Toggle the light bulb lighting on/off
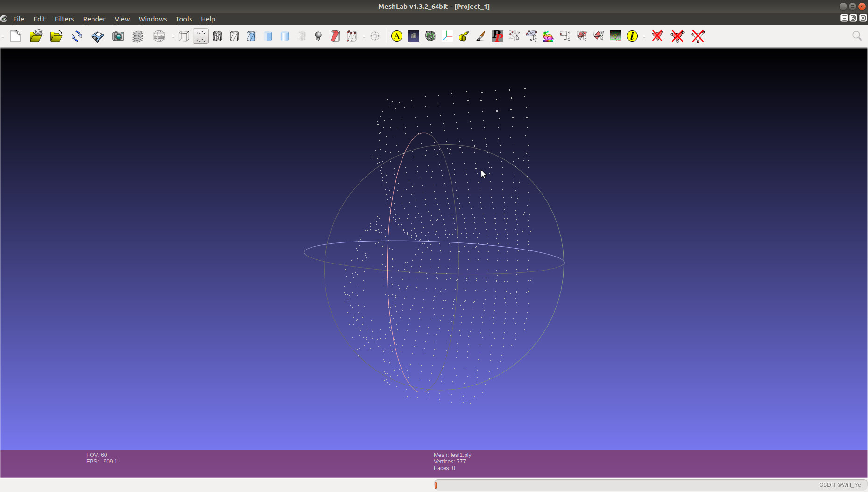The height and width of the screenshot is (492, 868). tap(318, 36)
